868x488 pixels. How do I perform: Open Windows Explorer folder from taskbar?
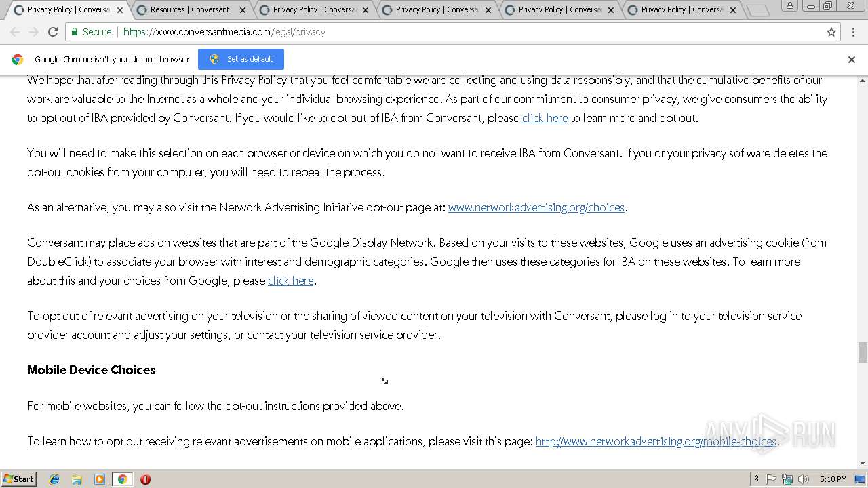tap(77, 479)
